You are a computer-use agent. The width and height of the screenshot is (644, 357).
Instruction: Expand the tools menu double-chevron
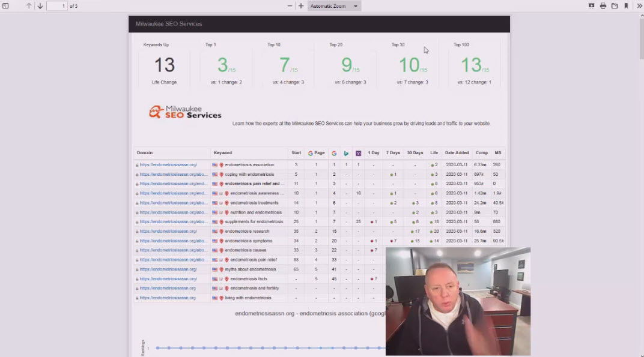point(639,6)
